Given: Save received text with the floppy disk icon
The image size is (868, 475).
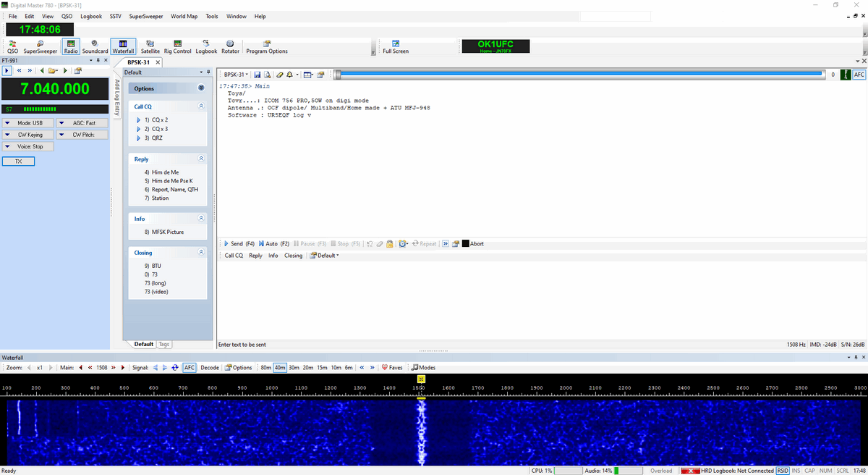Looking at the screenshot, I should (x=258, y=75).
